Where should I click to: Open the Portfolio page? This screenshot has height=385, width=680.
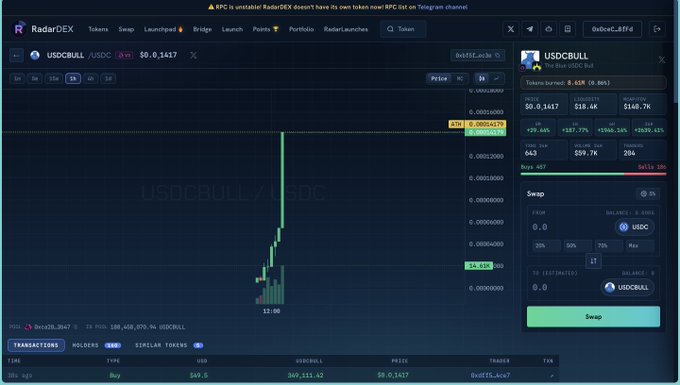click(301, 29)
